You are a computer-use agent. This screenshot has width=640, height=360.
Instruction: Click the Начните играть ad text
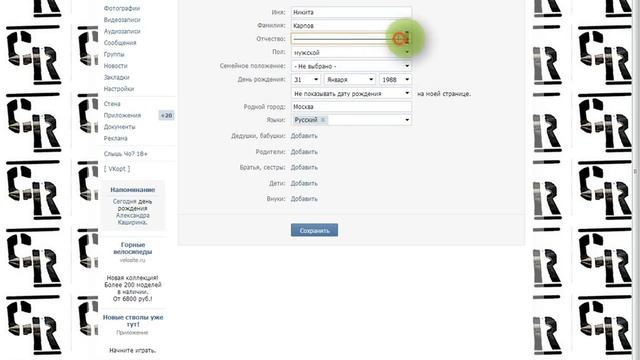[133, 350]
